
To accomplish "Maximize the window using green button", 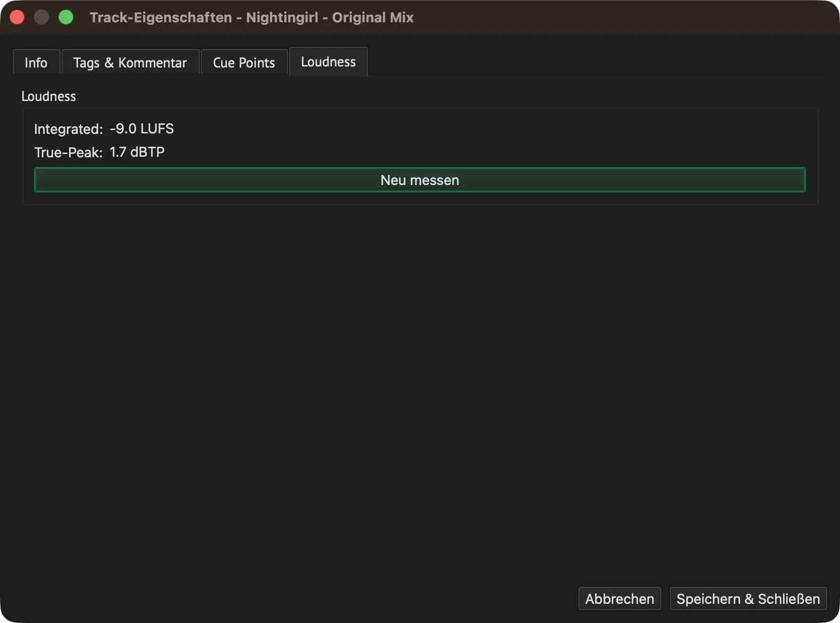I will pos(66,17).
